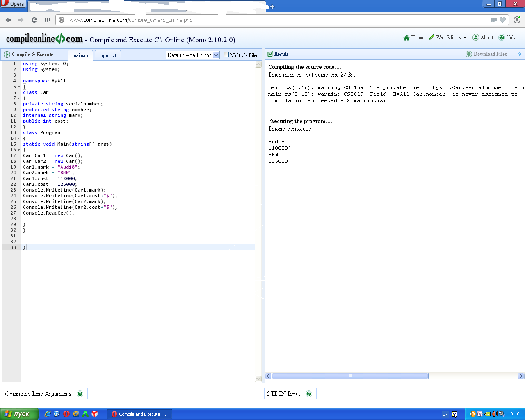The width and height of the screenshot is (525, 420).
Task: Click the About person icon
Action: point(476,37)
